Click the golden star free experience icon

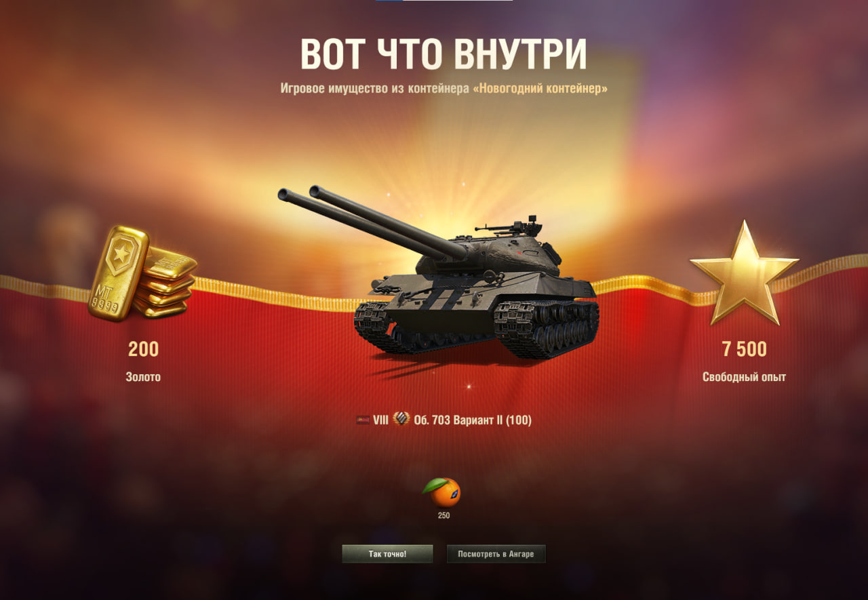pos(744,273)
